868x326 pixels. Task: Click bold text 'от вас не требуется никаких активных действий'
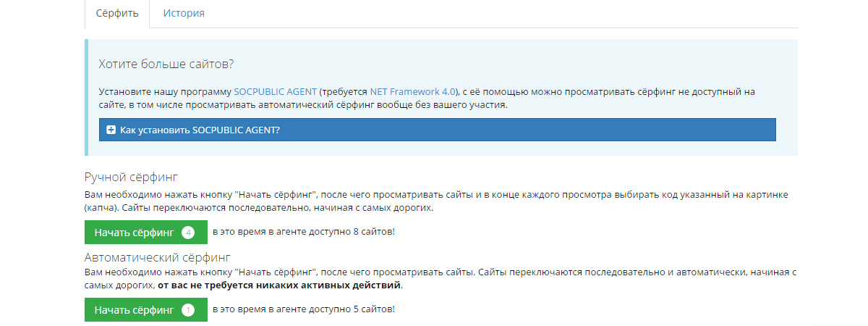pos(278,285)
